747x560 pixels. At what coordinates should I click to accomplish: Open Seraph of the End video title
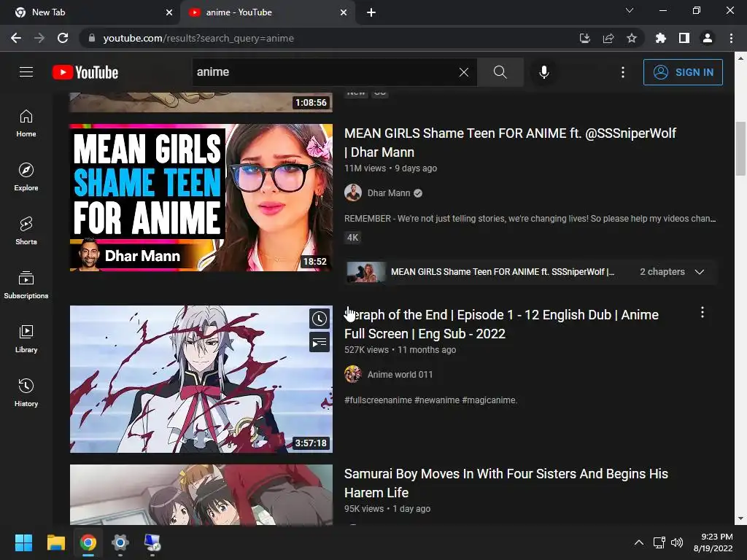502,324
